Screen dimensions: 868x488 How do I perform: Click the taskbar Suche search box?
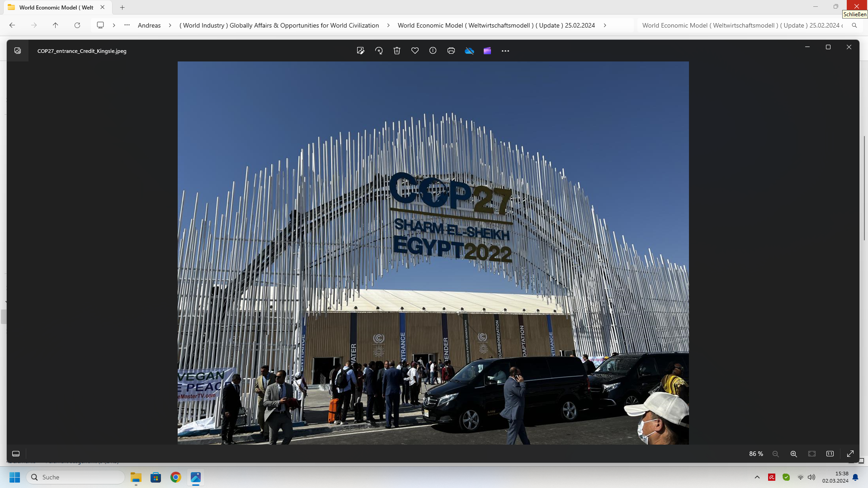75,477
